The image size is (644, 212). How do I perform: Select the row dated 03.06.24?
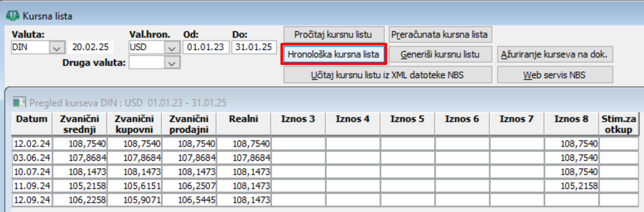coord(325,158)
